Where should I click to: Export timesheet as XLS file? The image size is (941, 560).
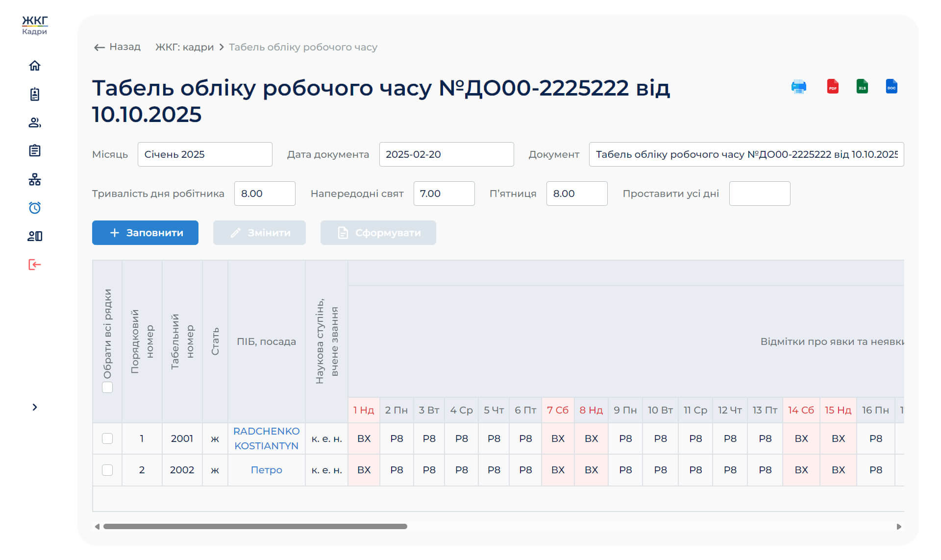[862, 87]
